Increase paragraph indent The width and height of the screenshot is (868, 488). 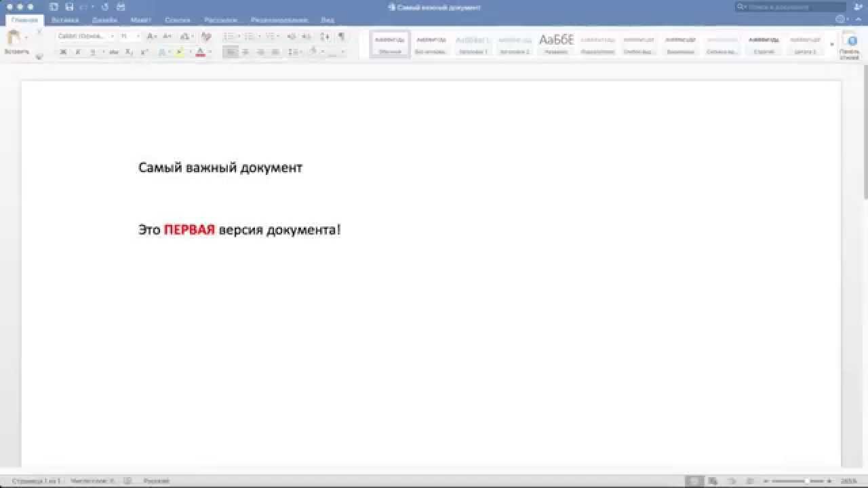coord(307,36)
